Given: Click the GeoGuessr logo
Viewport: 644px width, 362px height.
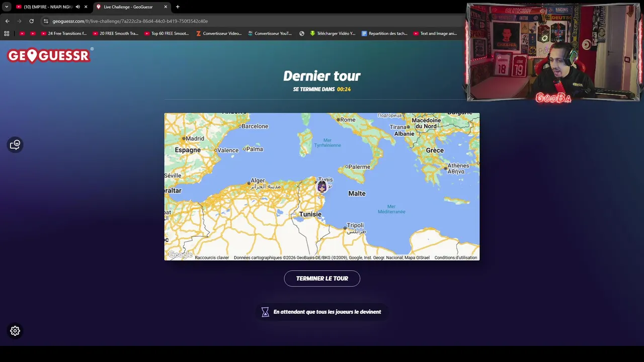Looking at the screenshot, I should click(x=49, y=55).
